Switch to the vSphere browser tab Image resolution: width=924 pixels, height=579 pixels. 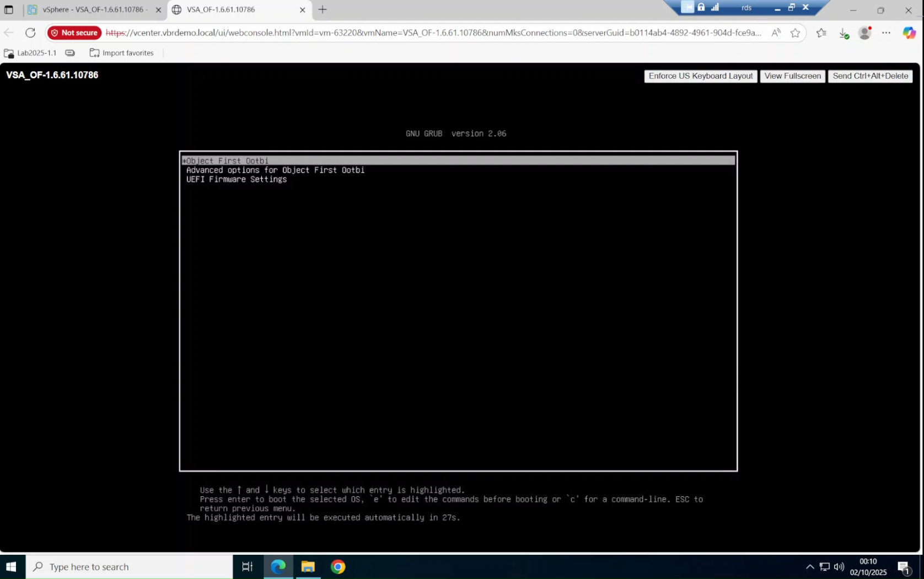click(93, 9)
